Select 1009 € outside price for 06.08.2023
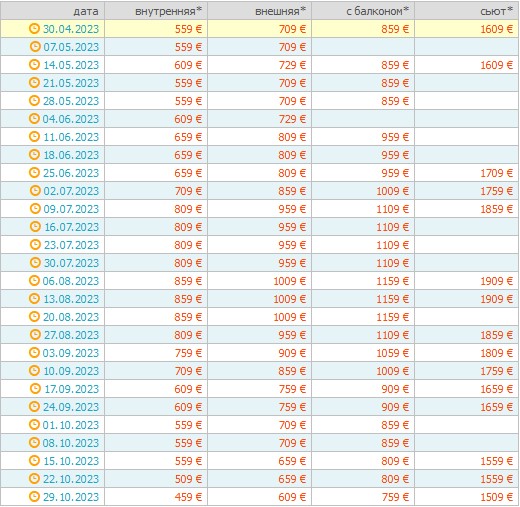520x507 pixels. tap(289, 281)
